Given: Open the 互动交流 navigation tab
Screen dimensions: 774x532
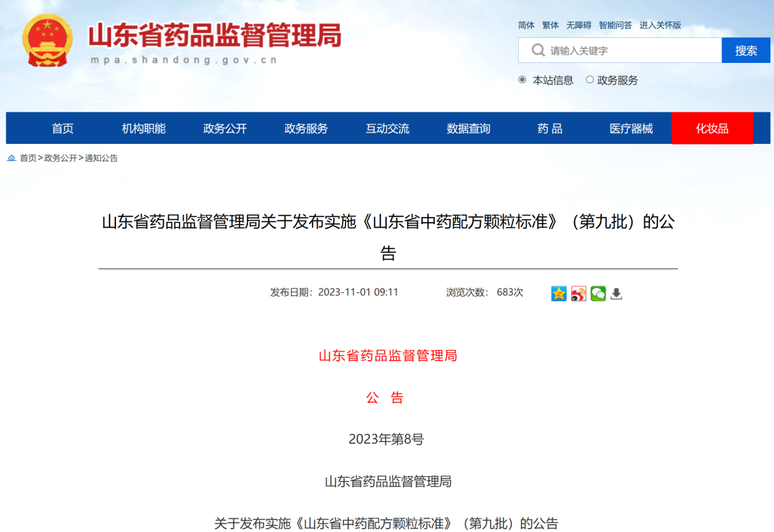Looking at the screenshot, I should tap(388, 129).
